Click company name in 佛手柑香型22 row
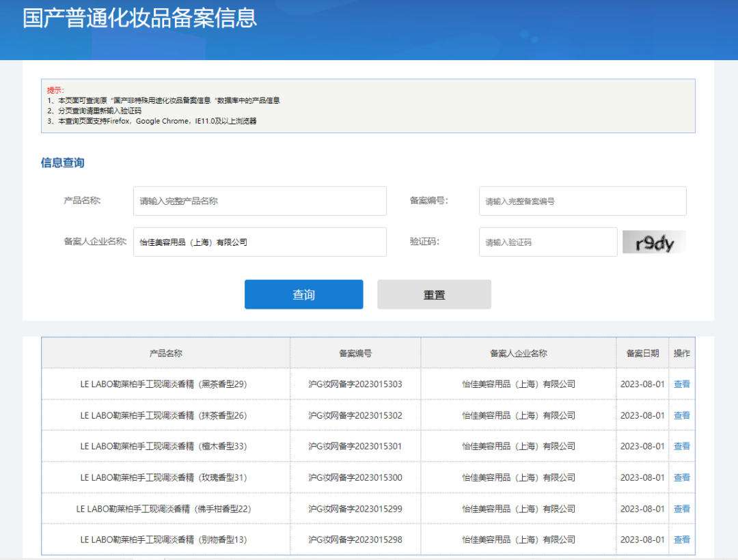Screen dimensions: 738x560 tap(519, 509)
